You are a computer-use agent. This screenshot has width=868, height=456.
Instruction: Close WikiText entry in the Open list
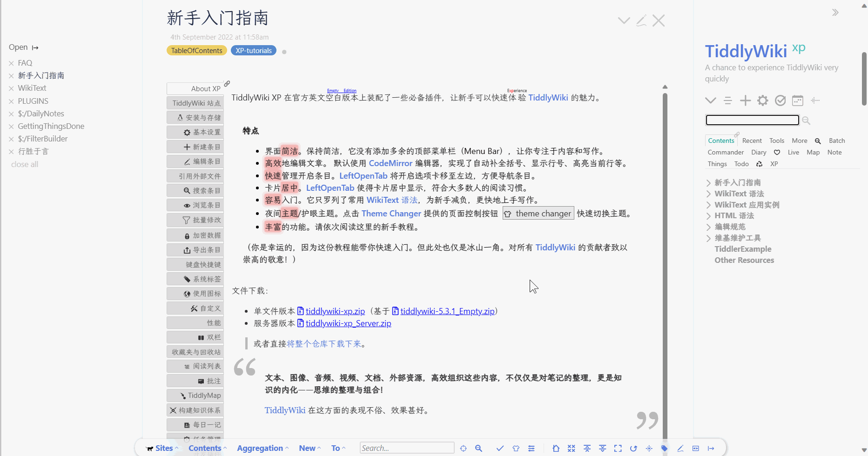11,88
